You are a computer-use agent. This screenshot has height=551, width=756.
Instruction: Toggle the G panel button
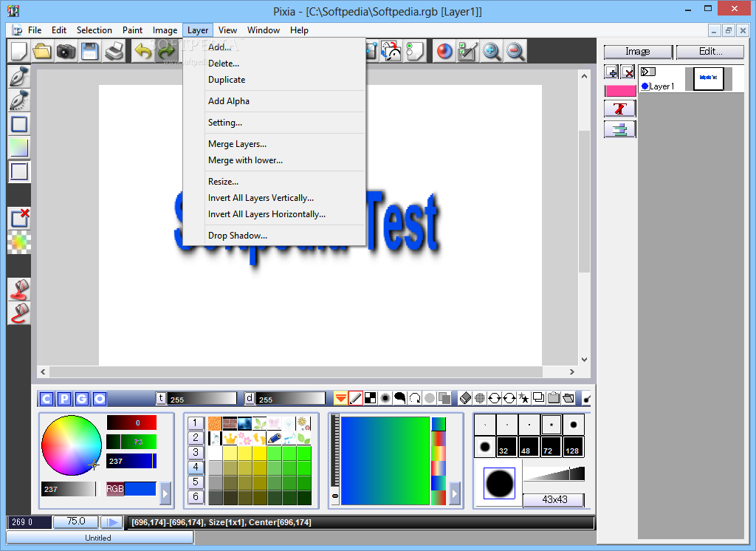pos(82,399)
